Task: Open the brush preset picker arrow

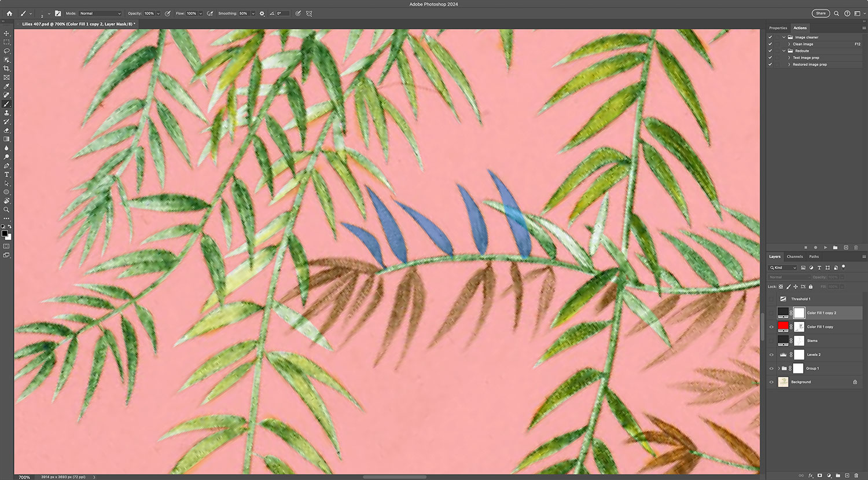Action: click(x=49, y=13)
